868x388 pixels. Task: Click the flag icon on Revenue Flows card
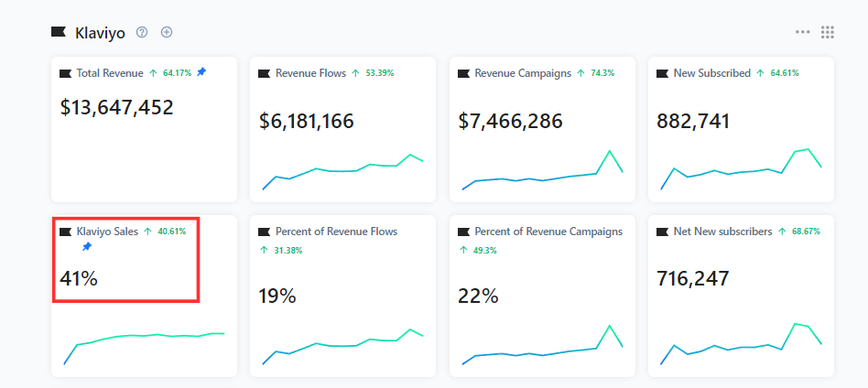(264, 73)
